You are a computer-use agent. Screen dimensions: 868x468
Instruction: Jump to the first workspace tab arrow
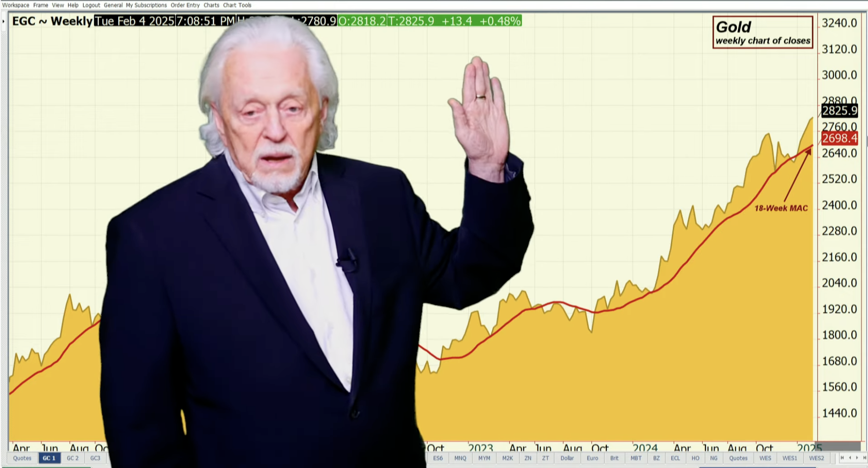point(842,458)
